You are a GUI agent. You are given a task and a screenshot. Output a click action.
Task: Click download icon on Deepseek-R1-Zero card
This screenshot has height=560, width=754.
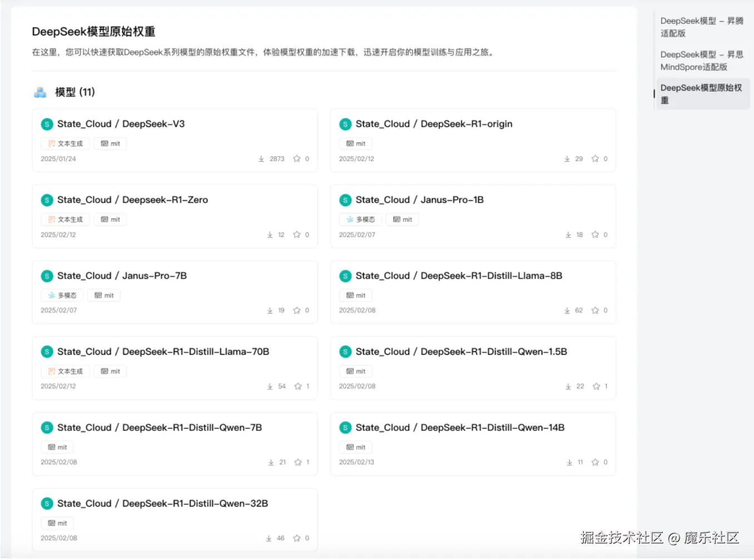(269, 235)
